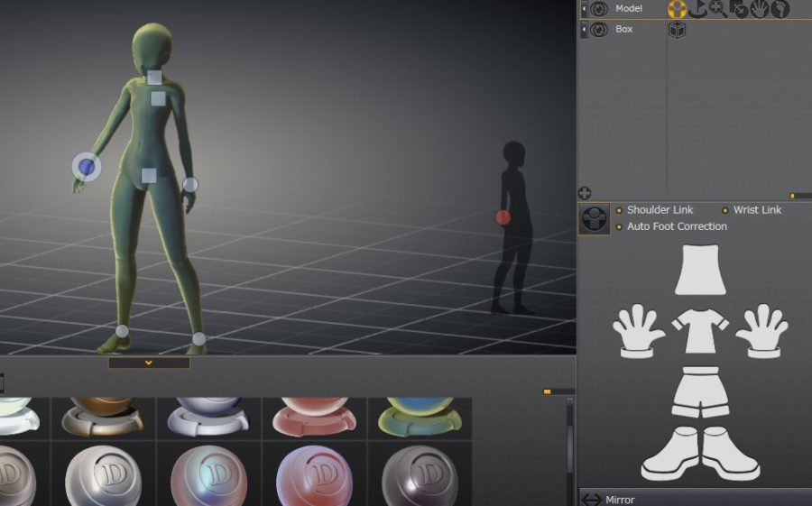Select the foot controller on the blue-handed side
This screenshot has height=506, width=812.
[122, 331]
